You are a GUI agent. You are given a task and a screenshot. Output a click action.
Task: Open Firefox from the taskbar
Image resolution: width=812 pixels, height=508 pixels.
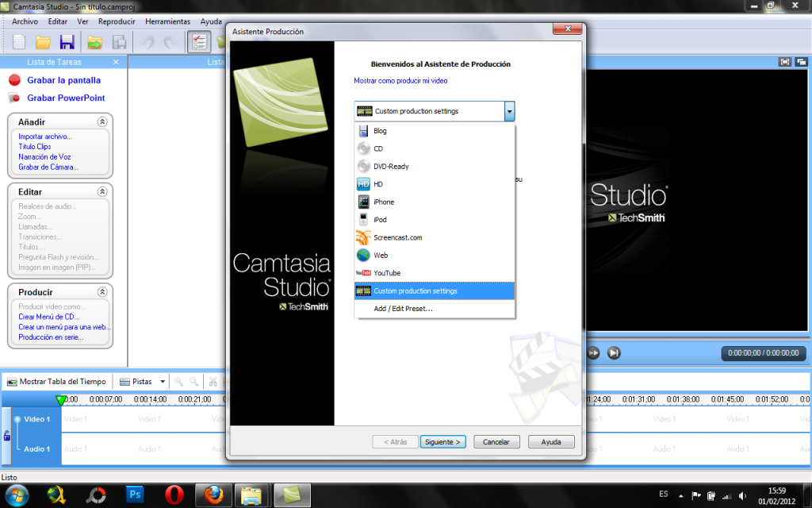[x=213, y=495]
